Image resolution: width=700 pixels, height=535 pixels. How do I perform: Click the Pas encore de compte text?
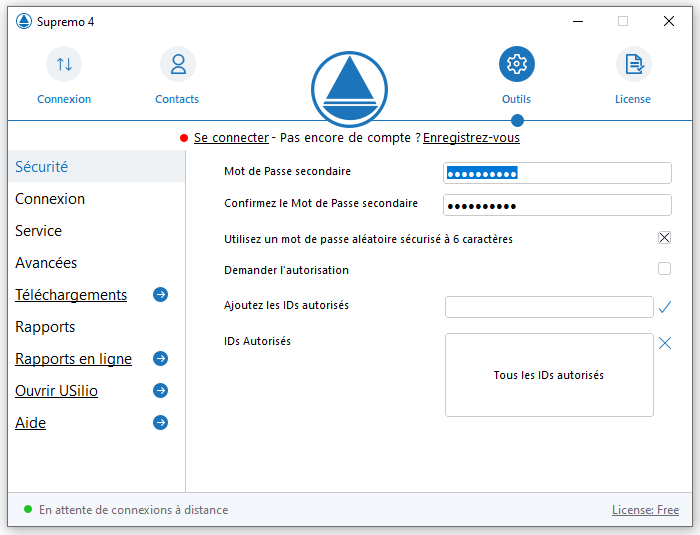pyautogui.click(x=350, y=138)
